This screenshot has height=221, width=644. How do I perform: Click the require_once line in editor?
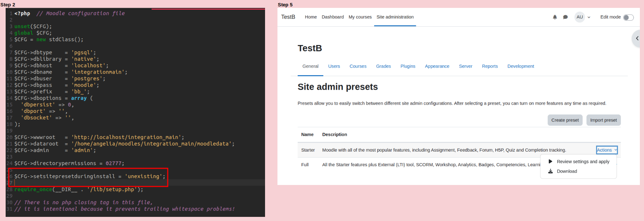(79, 189)
